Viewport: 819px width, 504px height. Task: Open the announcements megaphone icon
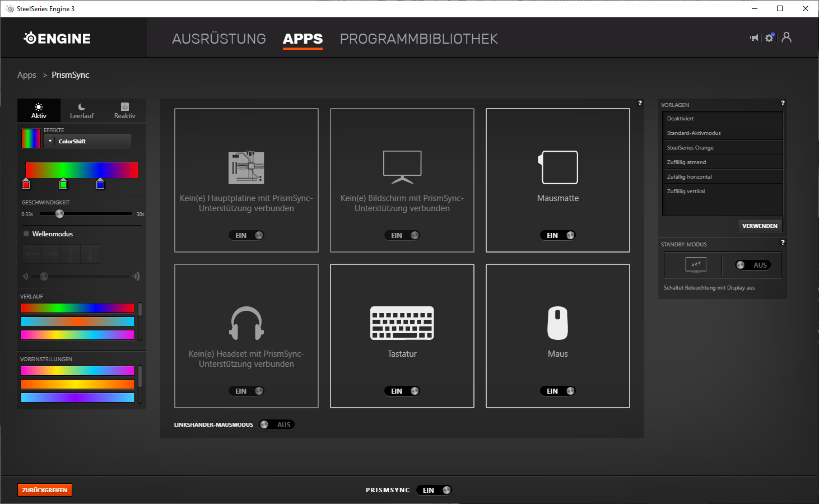(x=754, y=38)
